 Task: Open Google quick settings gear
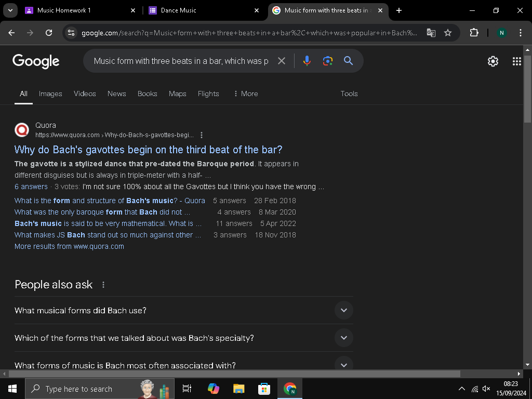coord(493,61)
